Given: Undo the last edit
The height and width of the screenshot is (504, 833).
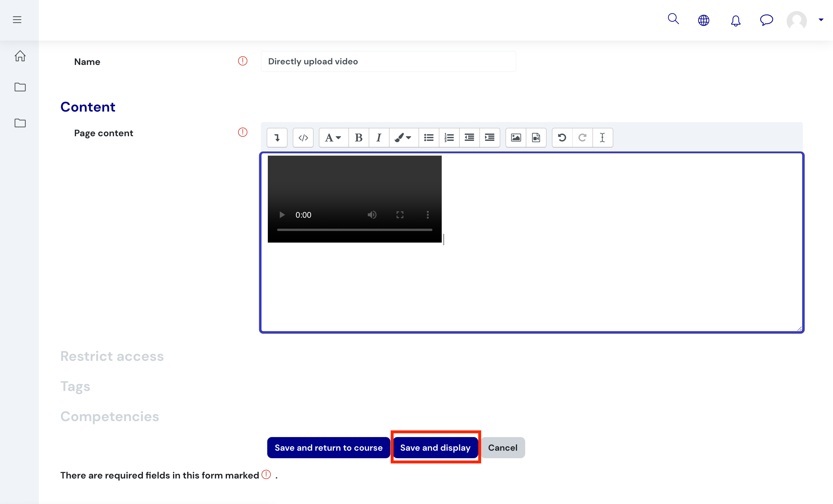Looking at the screenshot, I should click(x=562, y=138).
